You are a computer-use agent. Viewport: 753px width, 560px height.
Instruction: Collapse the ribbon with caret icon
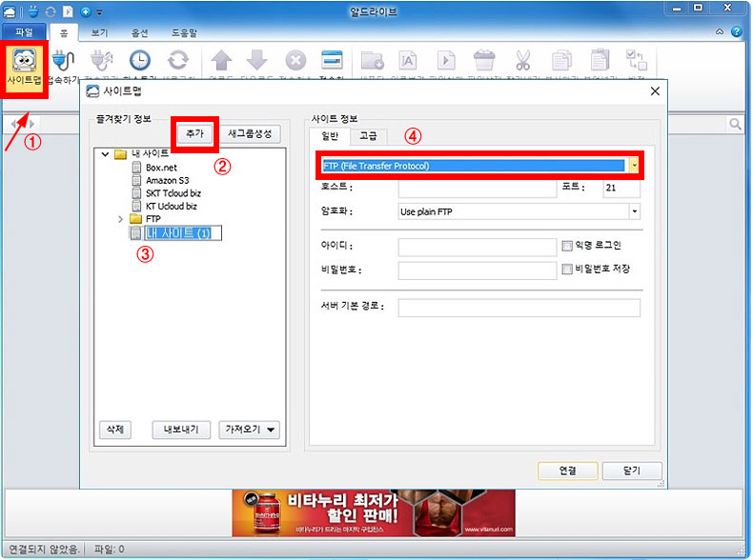[x=720, y=31]
